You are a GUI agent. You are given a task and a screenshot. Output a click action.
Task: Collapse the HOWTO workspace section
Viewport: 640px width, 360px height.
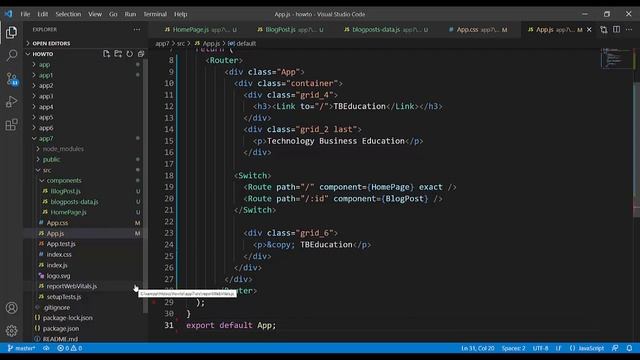(43, 54)
